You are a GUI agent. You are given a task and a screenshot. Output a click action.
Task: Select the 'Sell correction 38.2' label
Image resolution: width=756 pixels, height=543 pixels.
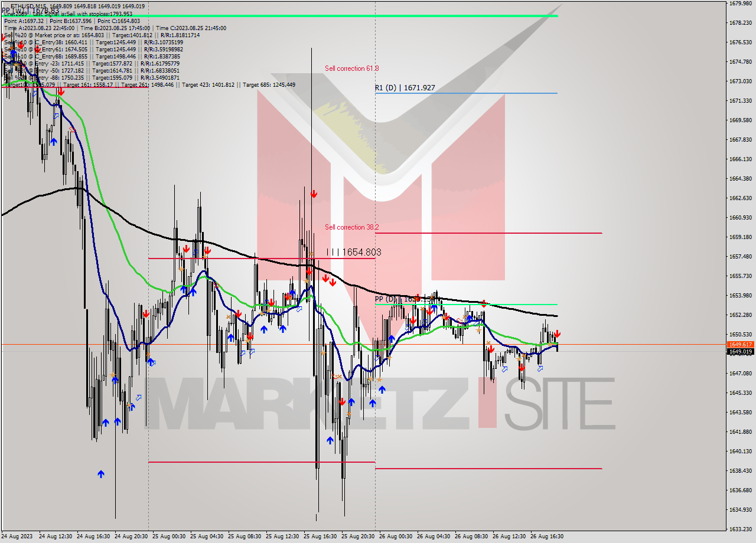(x=352, y=227)
